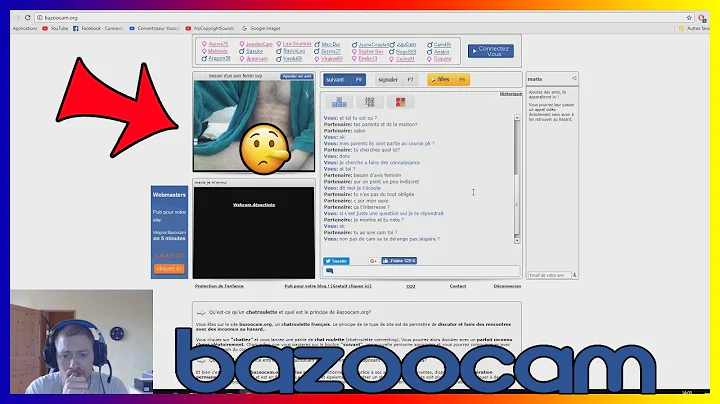Open user profile 'Sasuke'
The image size is (720, 404).
pyautogui.click(x=254, y=51)
